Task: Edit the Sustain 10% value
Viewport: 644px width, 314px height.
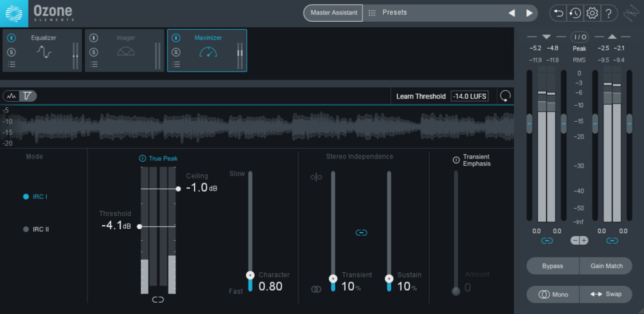Action: 407,287
